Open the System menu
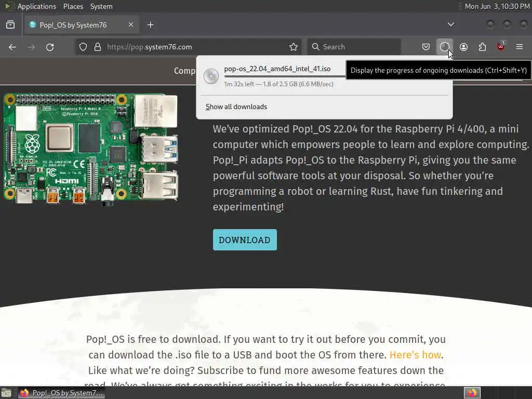Viewport: 532px width, 399px height. [101, 6]
